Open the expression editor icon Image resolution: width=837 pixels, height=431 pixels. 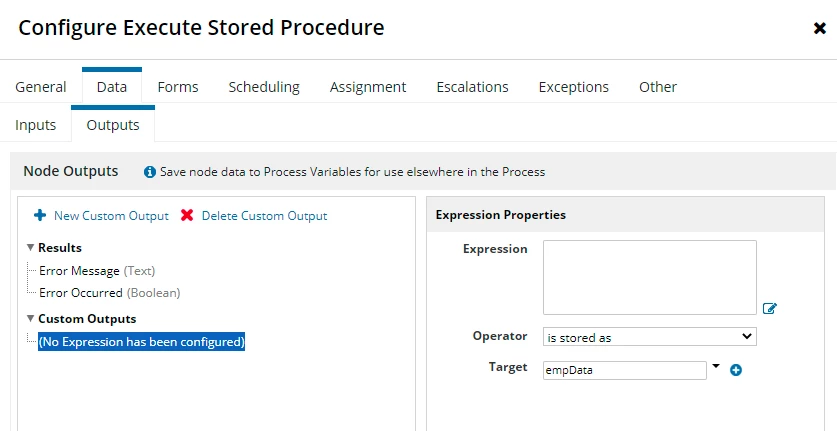(769, 308)
